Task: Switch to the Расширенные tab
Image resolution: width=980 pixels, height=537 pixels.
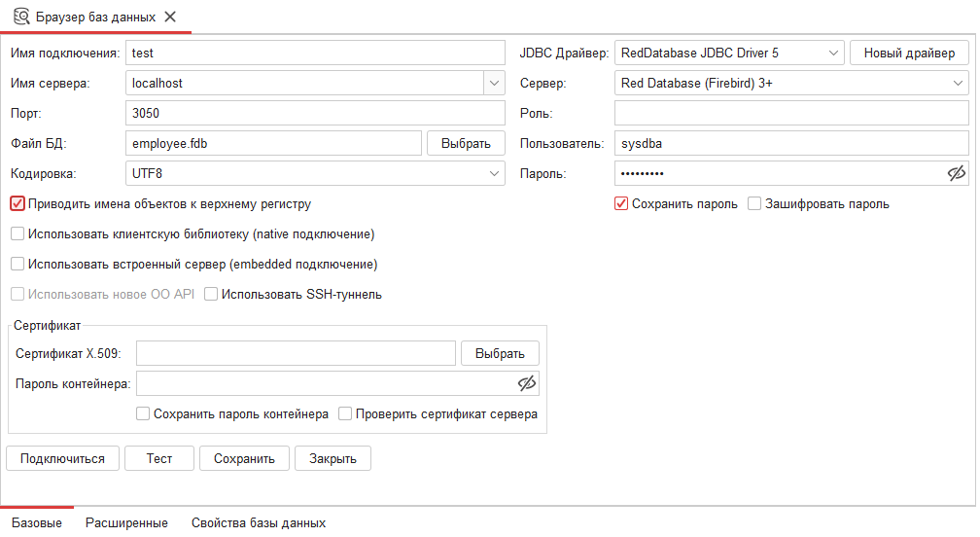Action: point(126,523)
